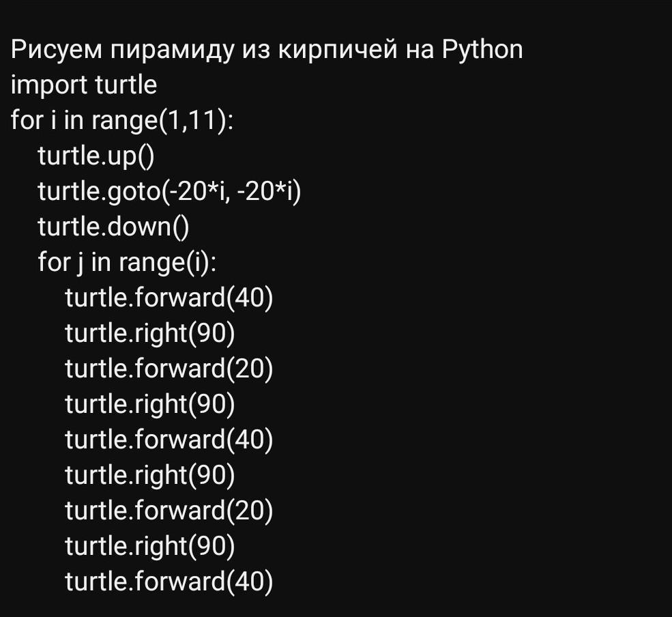Click the second 'turtle.forward(20)' line
This screenshot has width=672, height=617.
coord(169,511)
